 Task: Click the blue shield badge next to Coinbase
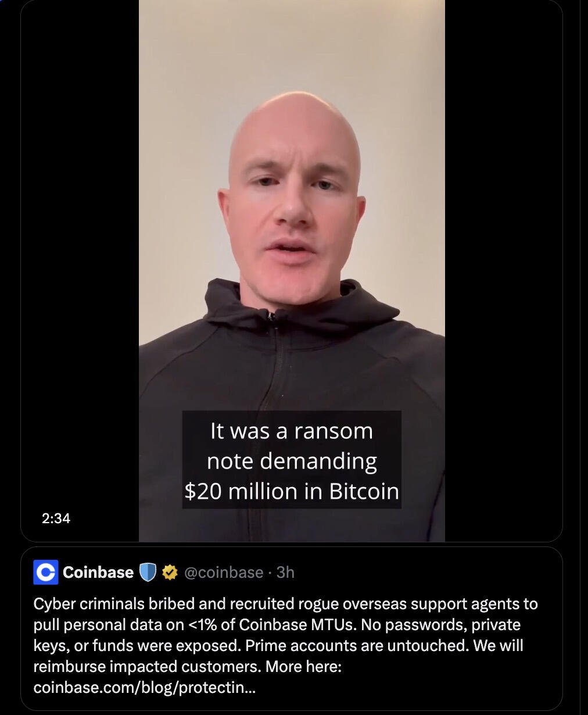[148, 573]
